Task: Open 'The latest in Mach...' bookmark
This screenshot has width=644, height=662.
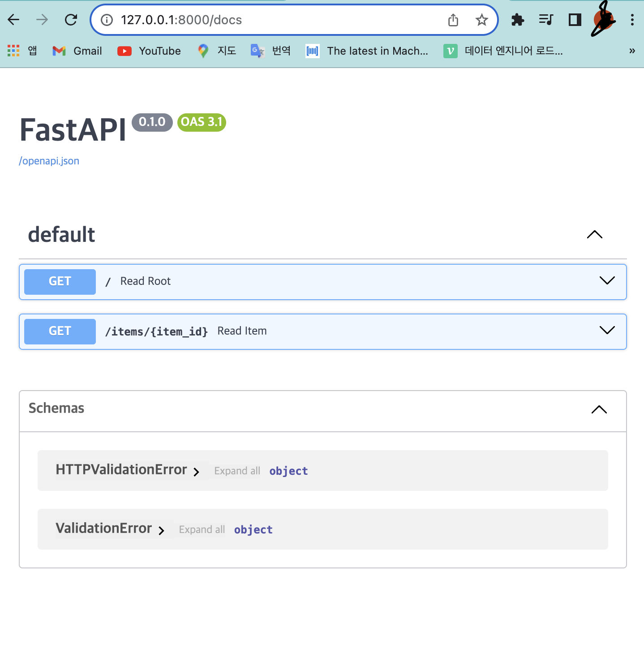Action: pos(367,51)
